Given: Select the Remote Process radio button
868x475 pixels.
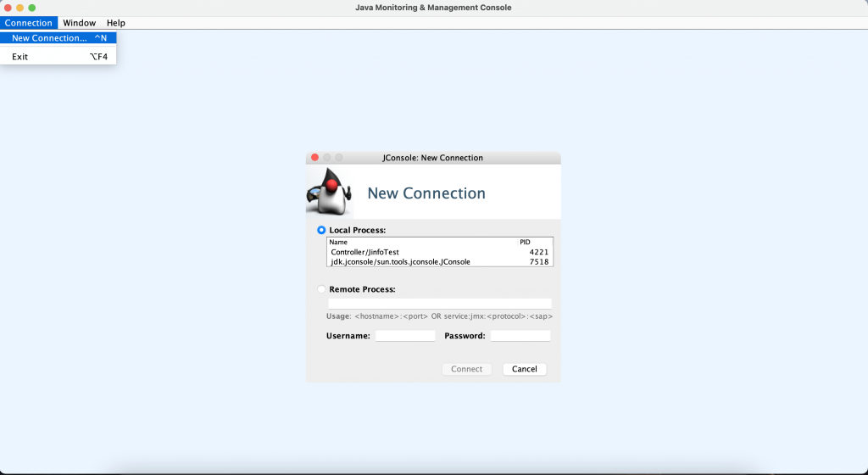Looking at the screenshot, I should click(321, 289).
